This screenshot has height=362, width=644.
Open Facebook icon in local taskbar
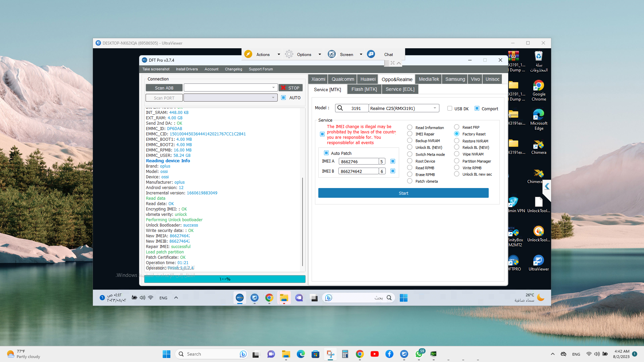pyautogui.click(x=389, y=354)
